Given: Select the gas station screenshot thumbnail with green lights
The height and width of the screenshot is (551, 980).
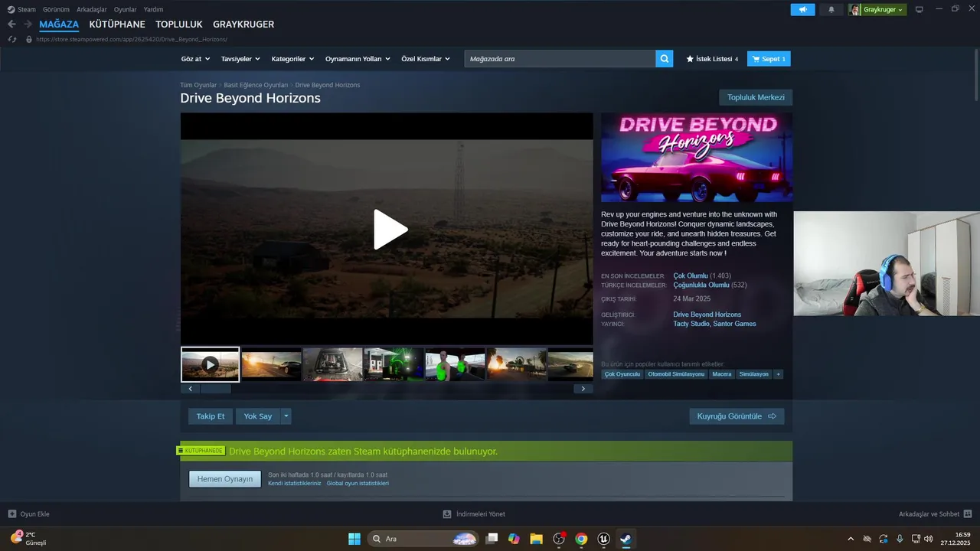Looking at the screenshot, I should (394, 364).
